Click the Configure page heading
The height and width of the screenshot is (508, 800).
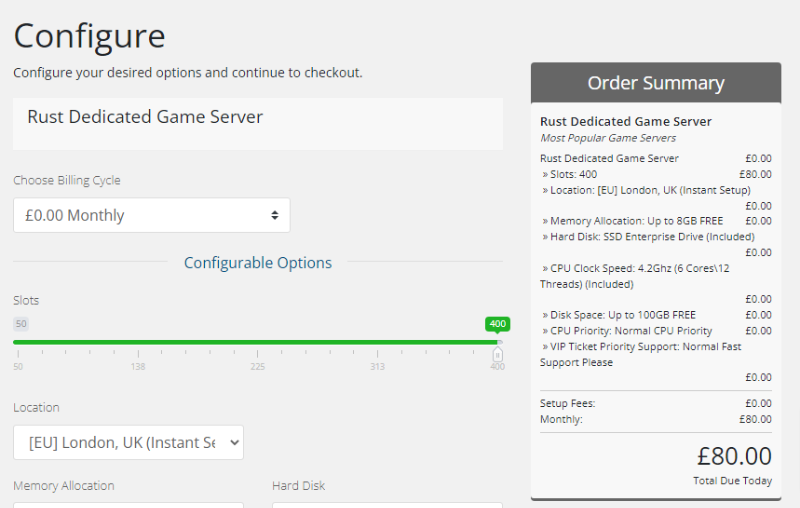(x=89, y=37)
